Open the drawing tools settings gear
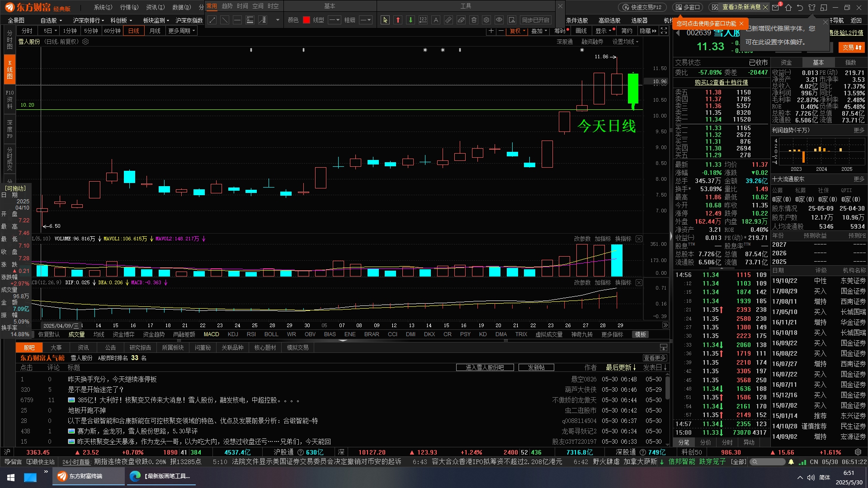 coord(486,20)
